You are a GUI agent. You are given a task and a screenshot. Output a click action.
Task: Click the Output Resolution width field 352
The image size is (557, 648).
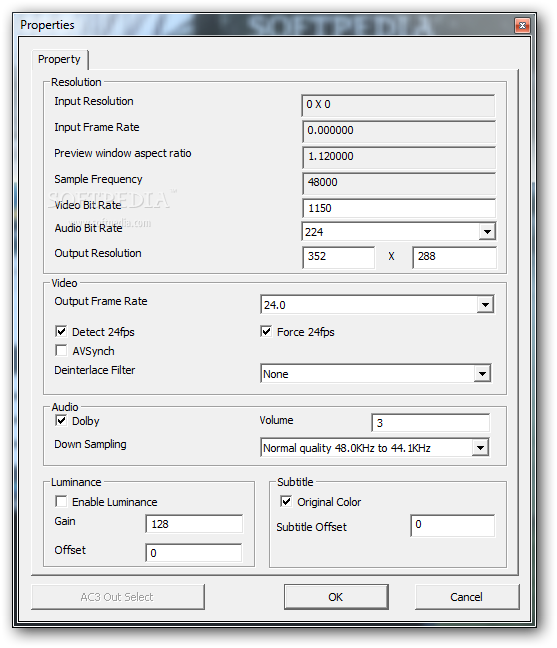338,257
